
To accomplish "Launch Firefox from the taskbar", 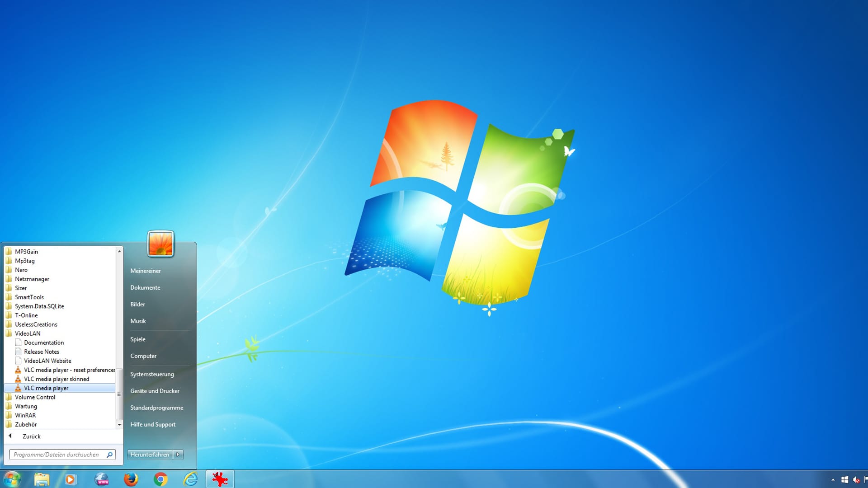I will point(131,479).
